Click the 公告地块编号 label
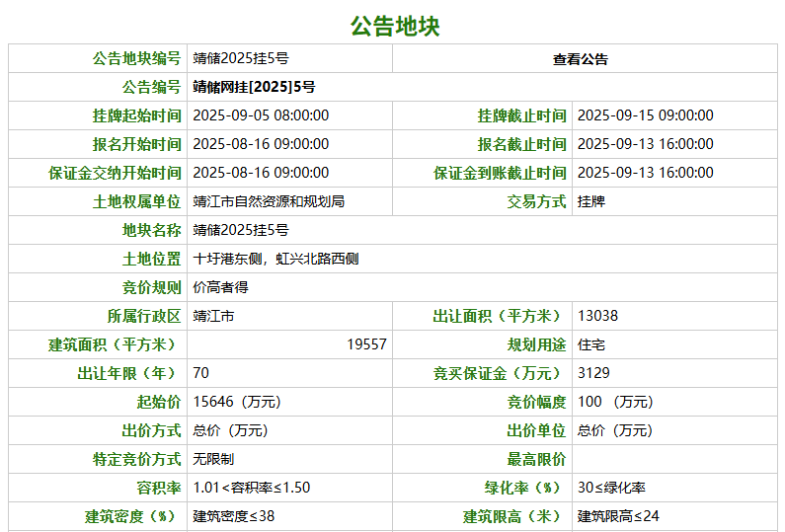 (136, 58)
